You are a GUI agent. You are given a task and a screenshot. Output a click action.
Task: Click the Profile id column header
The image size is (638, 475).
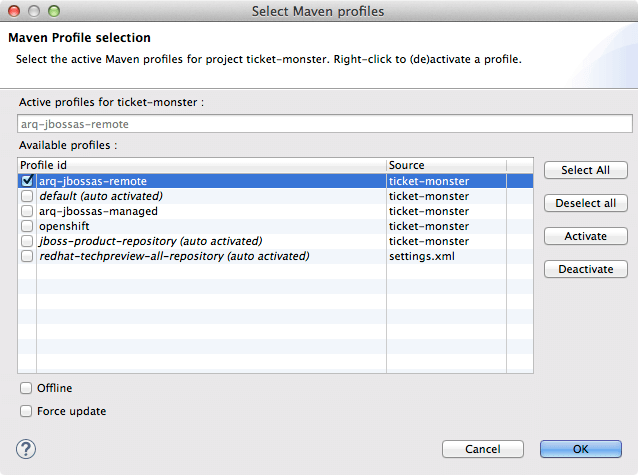[x=200, y=165]
